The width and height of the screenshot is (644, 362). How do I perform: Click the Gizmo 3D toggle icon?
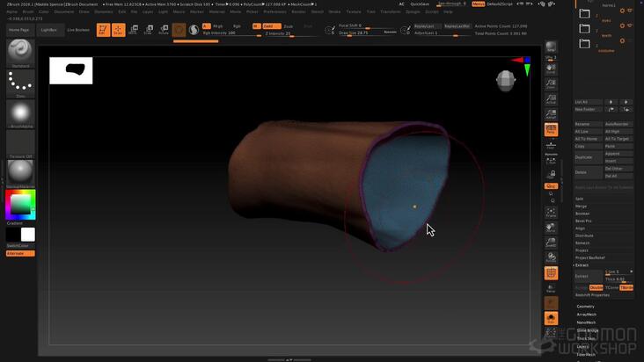click(179, 30)
